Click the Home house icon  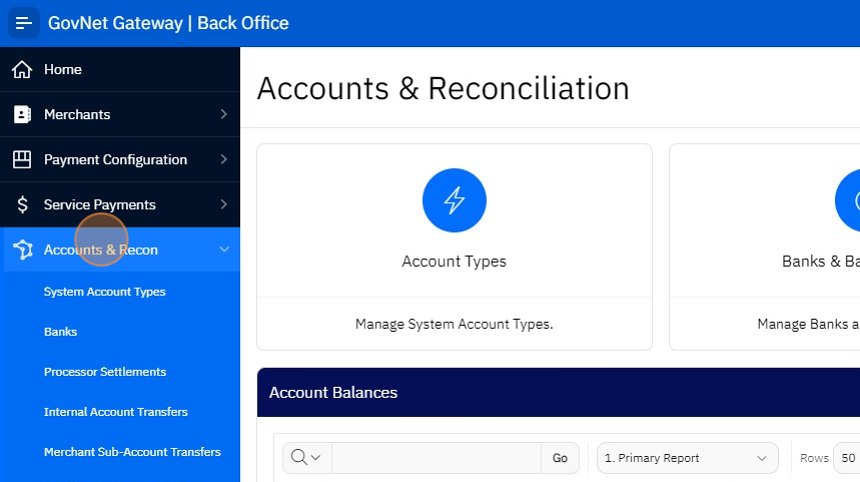(x=22, y=70)
